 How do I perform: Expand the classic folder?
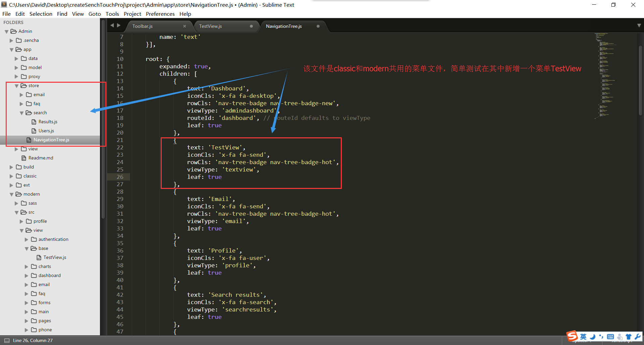pos(11,176)
